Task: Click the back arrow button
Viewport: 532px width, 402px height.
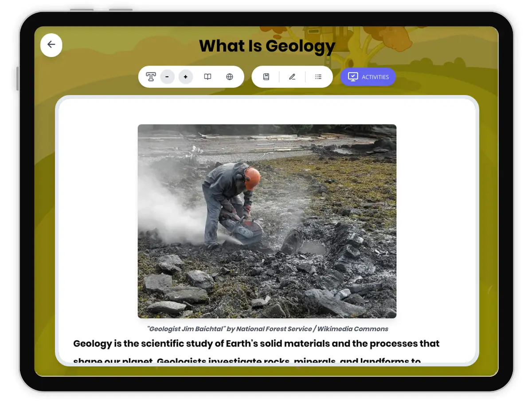Action: 51,45
